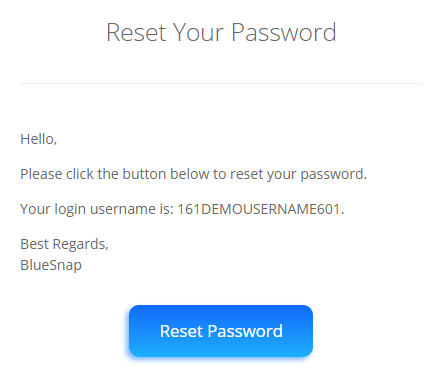Click the word Password on the blue button
This screenshot has width=436, height=386.
[245, 331]
